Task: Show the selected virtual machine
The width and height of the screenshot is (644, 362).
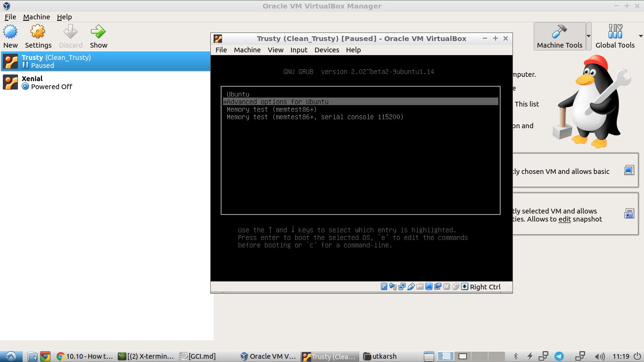Action: (98, 35)
